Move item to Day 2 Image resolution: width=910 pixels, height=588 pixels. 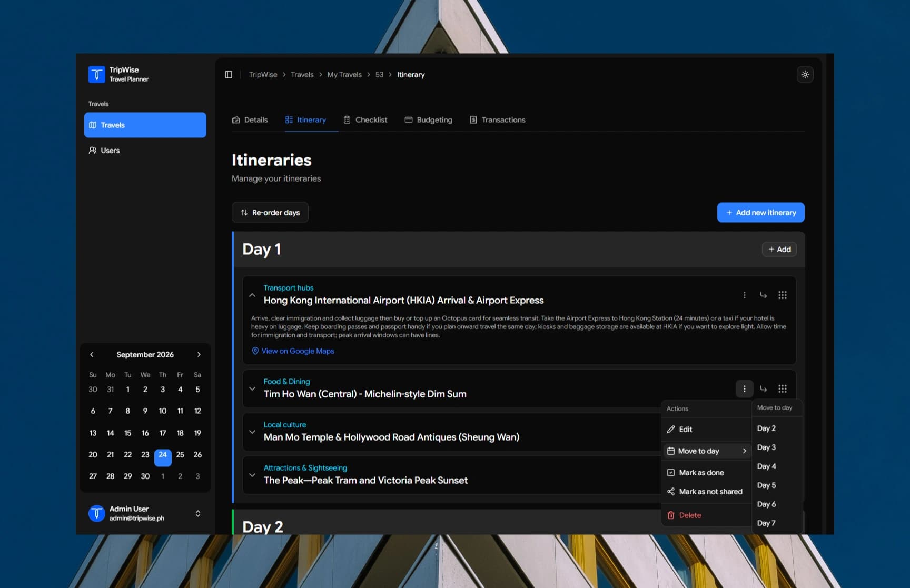pyautogui.click(x=777, y=428)
